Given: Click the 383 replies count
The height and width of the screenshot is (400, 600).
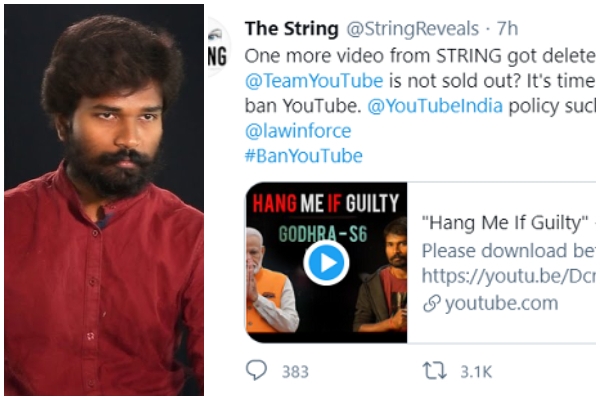Looking at the screenshot, I should click(295, 371).
